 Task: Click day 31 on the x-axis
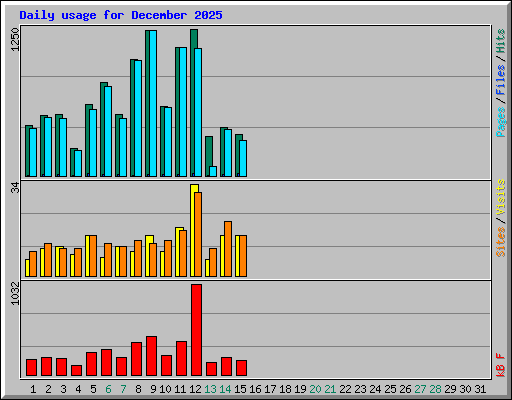tap(480, 389)
